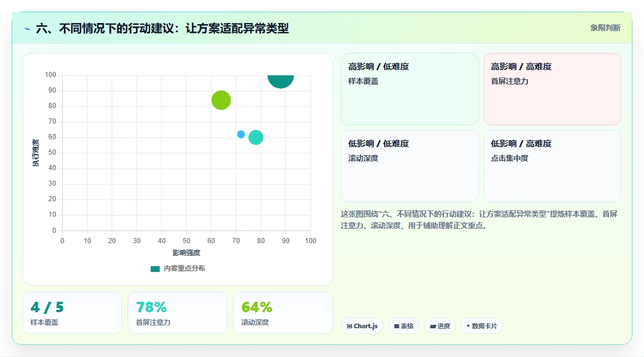Image resolution: width=644 pixels, height=357 pixels.
Task: Open the 数据卡片 tag
Action: click(482, 326)
